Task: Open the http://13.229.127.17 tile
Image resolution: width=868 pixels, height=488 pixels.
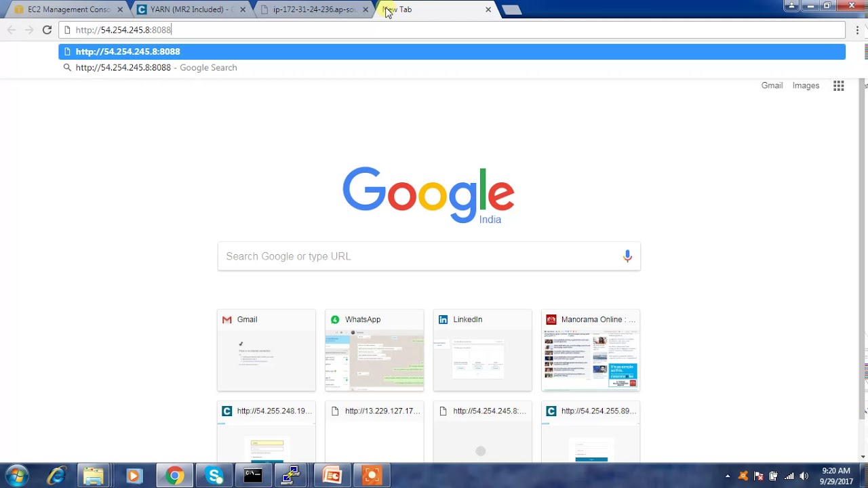Action: [x=374, y=432]
